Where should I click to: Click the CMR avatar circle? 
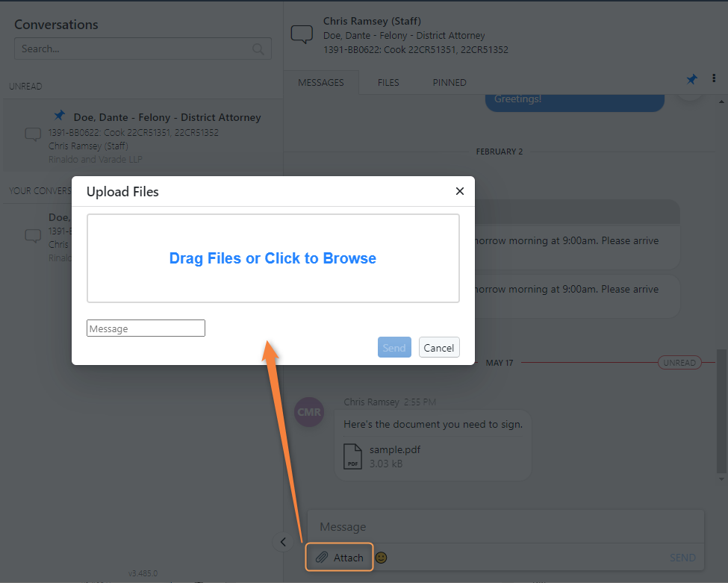309,412
